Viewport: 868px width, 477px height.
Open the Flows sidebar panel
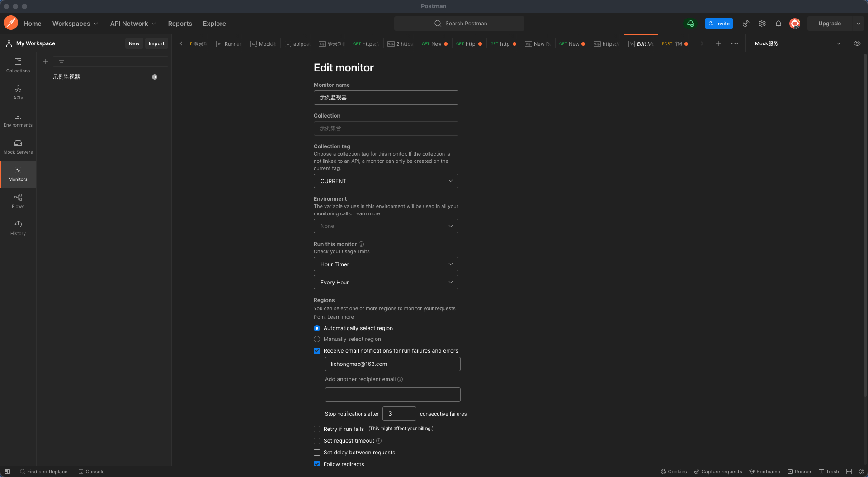18,201
